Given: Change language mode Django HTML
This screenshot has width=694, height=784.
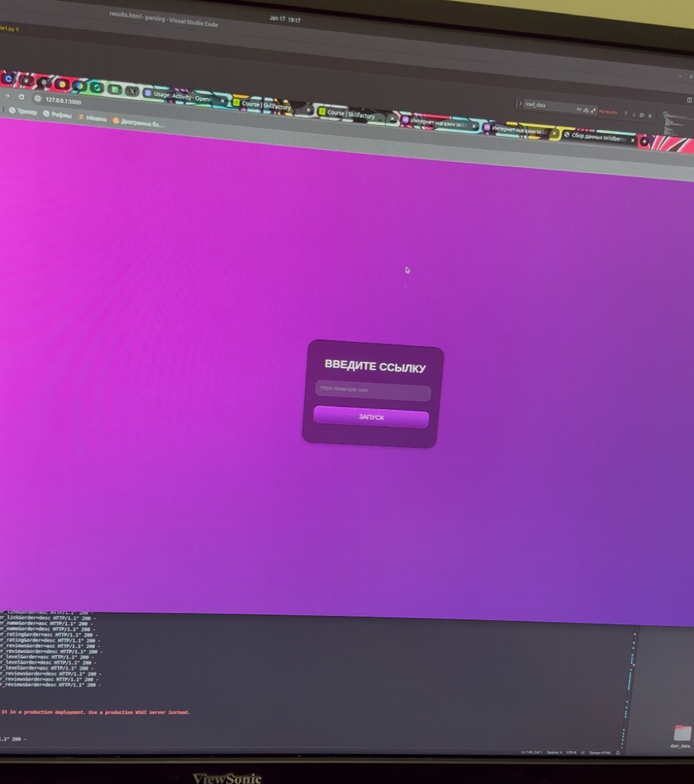Looking at the screenshot, I should 600,753.
